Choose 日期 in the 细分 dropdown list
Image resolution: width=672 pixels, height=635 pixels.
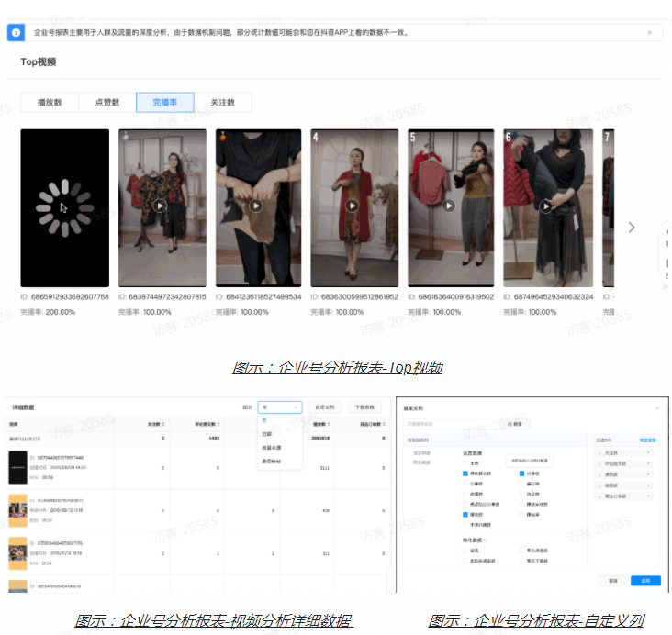click(x=267, y=434)
